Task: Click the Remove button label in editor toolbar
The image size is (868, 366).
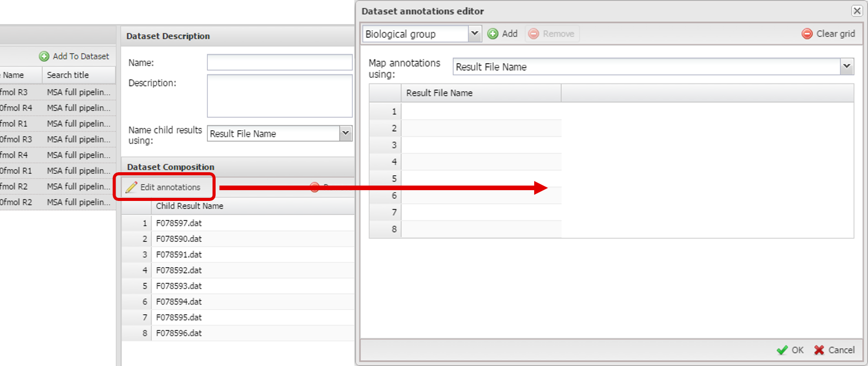Action: click(558, 34)
